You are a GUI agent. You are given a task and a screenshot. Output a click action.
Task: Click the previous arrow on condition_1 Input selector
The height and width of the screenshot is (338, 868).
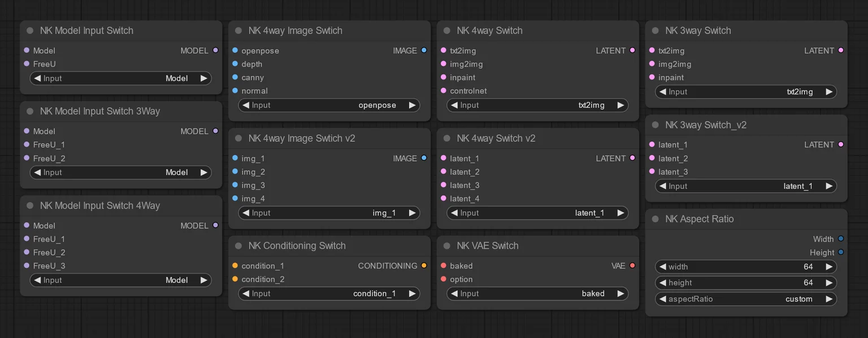tap(246, 293)
